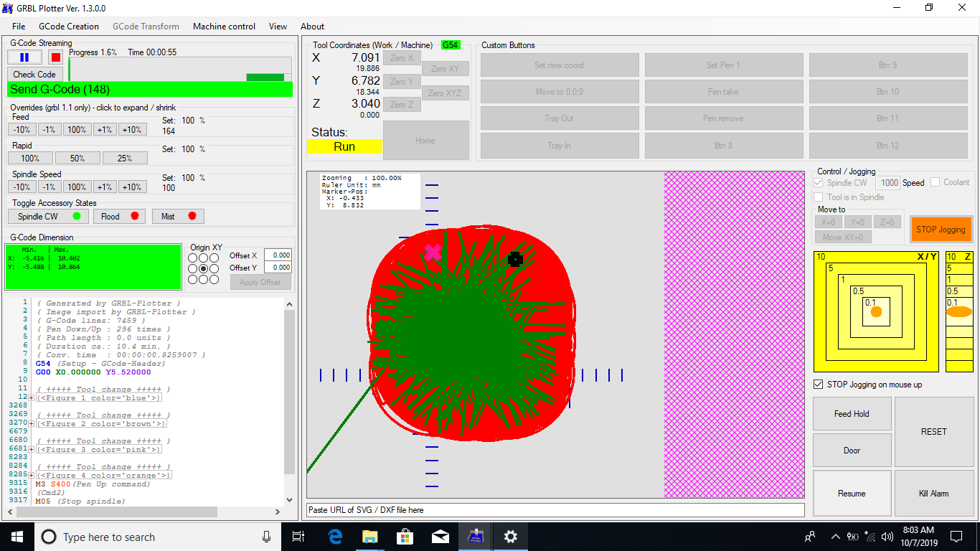Open the GCode Creation menu

(69, 27)
